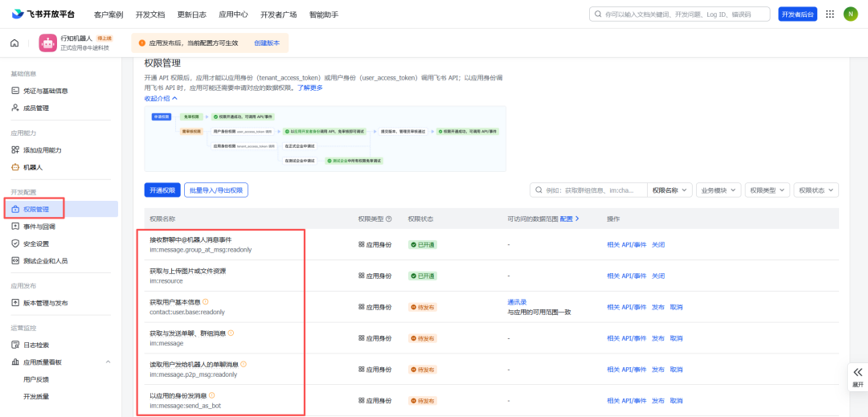Open the 权限状态 filter dropdown
Image resolution: width=868 pixels, height=417 pixels.
pyautogui.click(x=816, y=190)
